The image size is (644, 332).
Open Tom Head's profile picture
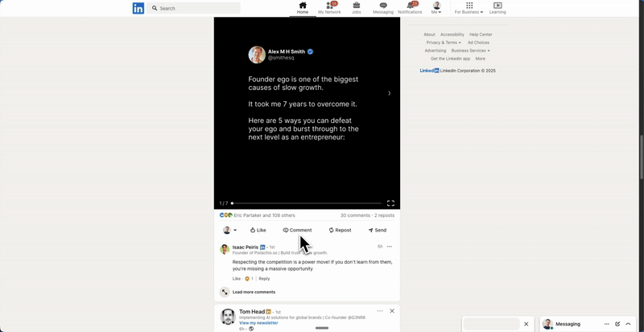(228, 317)
